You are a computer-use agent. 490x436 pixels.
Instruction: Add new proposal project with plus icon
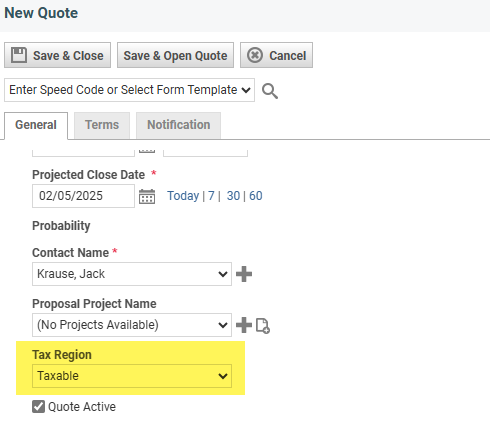(244, 325)
